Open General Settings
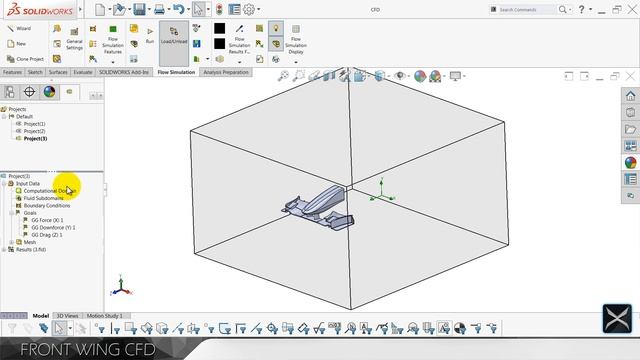 pyautogui.click(x=74, y=39)
